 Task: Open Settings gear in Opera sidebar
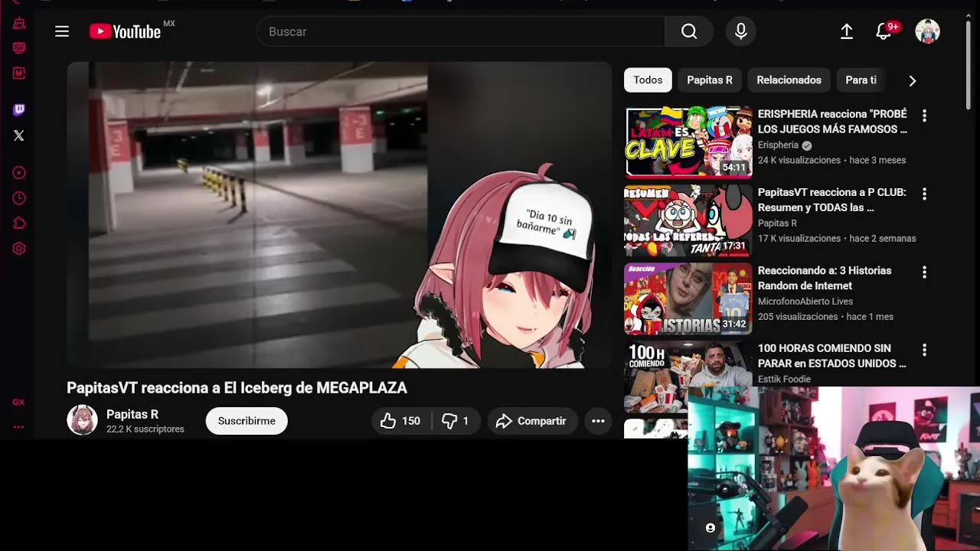(x=19, y=249)
